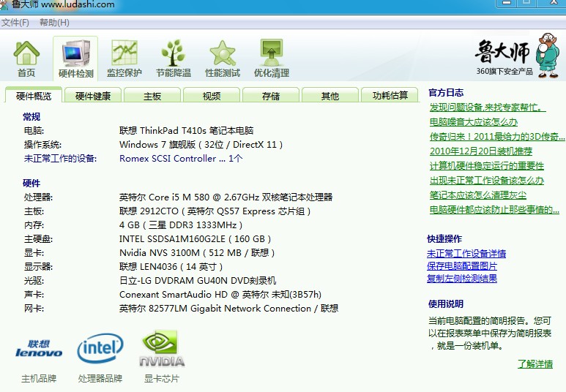The height and width of the screenshot is (392, 566).
Task: Switch to the 硬件健康 tab
Action: pos(93,96)
